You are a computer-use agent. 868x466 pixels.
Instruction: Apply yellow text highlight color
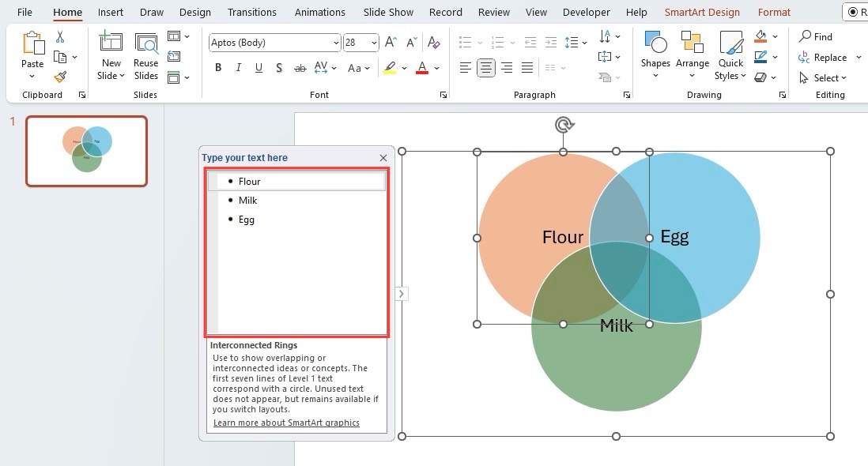click(x=390, y=68)
